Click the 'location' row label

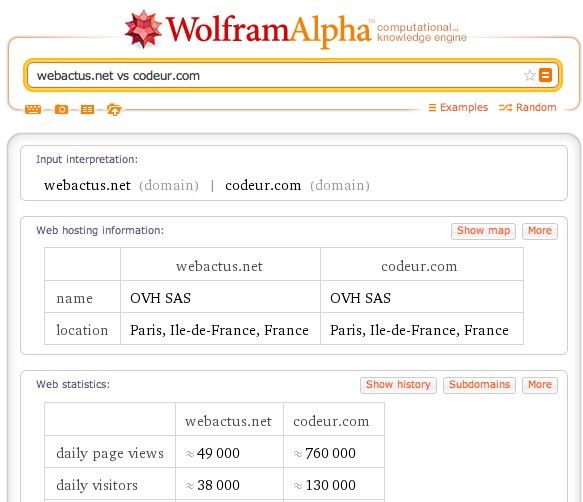pyautogui.click(x=82, y=330)
